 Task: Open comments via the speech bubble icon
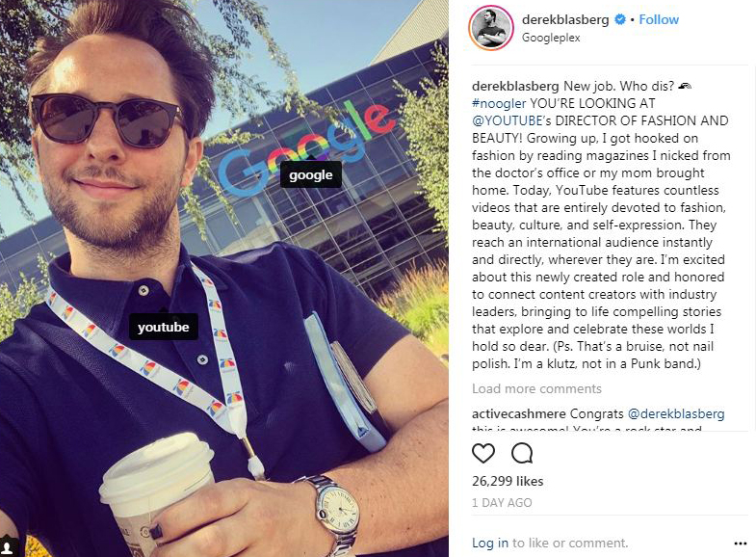click(522, 453)
